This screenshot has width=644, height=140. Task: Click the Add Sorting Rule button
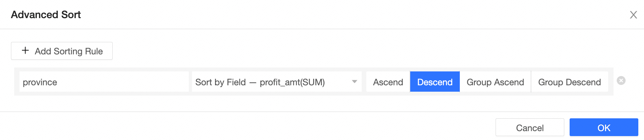pos(62,51)
